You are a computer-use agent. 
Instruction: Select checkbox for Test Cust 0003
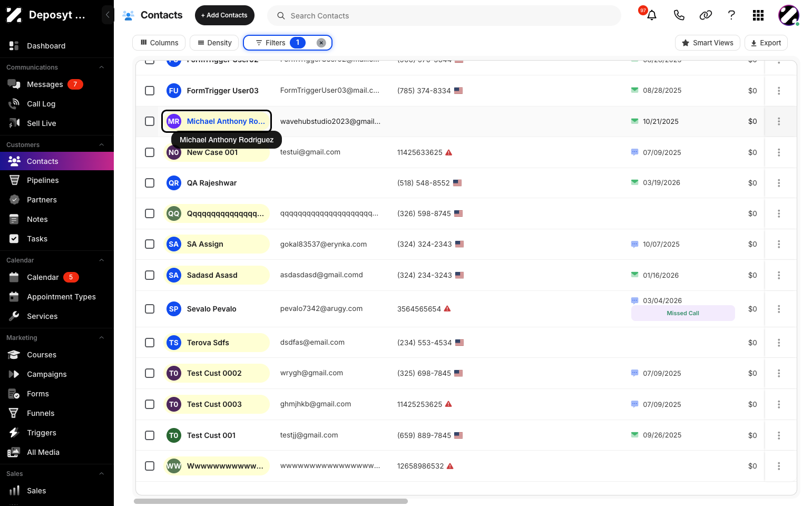click(150, 404)
